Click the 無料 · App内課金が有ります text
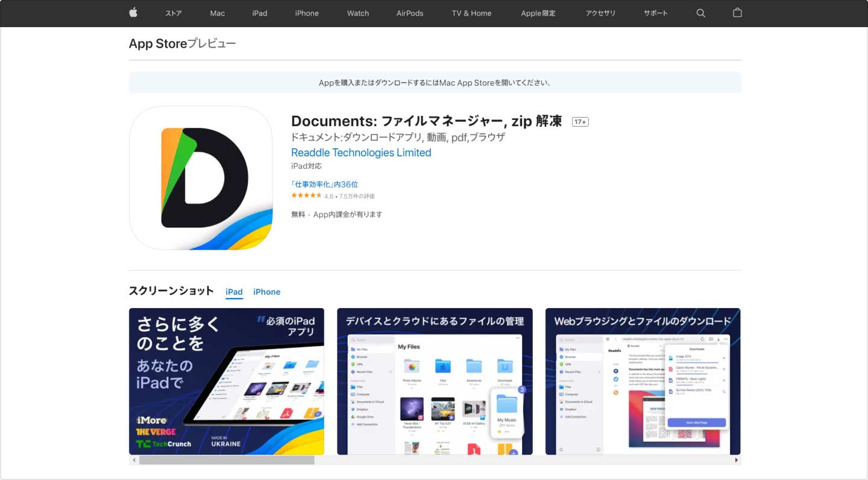This screenshot has height=480, width=868. point(336,215)
